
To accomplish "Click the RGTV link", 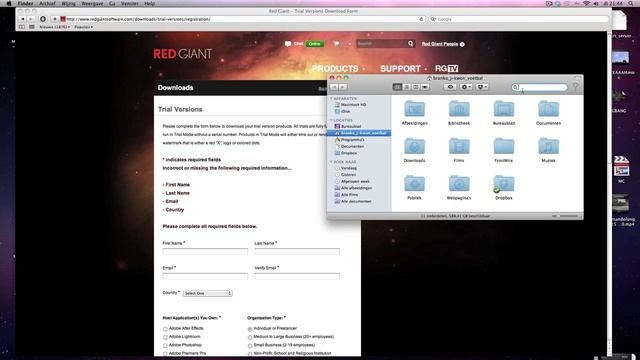I will (447, 69).
